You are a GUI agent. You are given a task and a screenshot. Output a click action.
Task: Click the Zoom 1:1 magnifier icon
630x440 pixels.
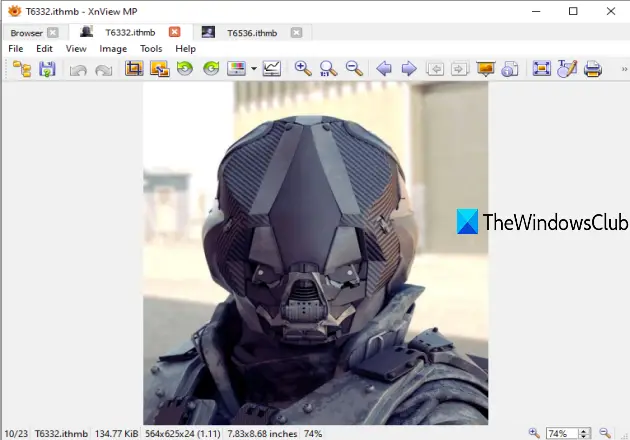point(328,69)
